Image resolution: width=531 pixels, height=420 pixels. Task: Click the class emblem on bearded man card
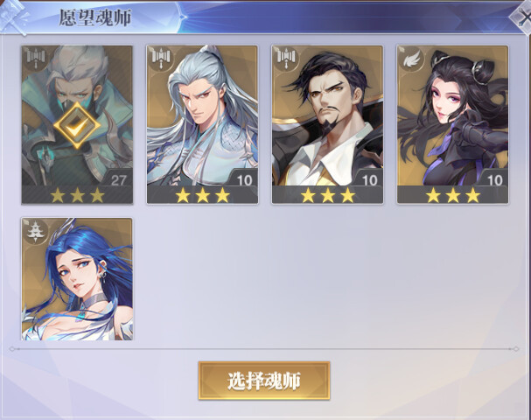click(286, 59)
